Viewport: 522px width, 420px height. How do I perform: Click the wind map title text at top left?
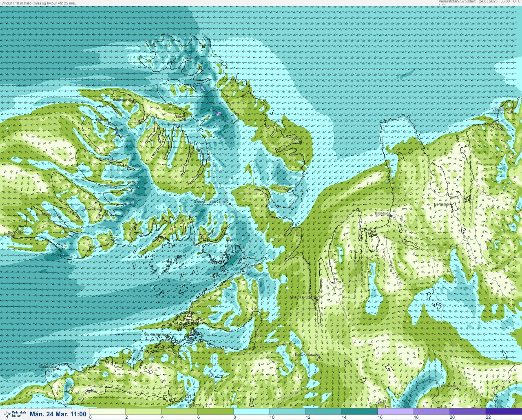pyautogui.click(x=39, y=3)
